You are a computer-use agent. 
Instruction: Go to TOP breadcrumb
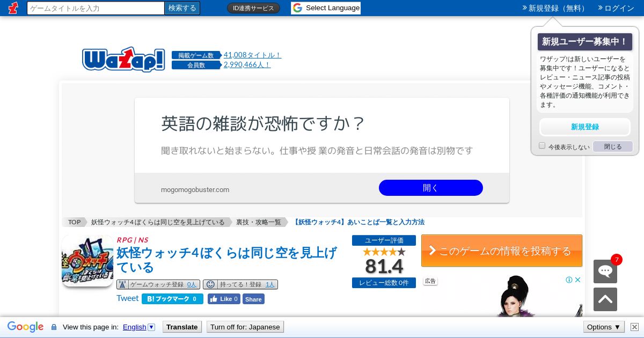(74, 222)
